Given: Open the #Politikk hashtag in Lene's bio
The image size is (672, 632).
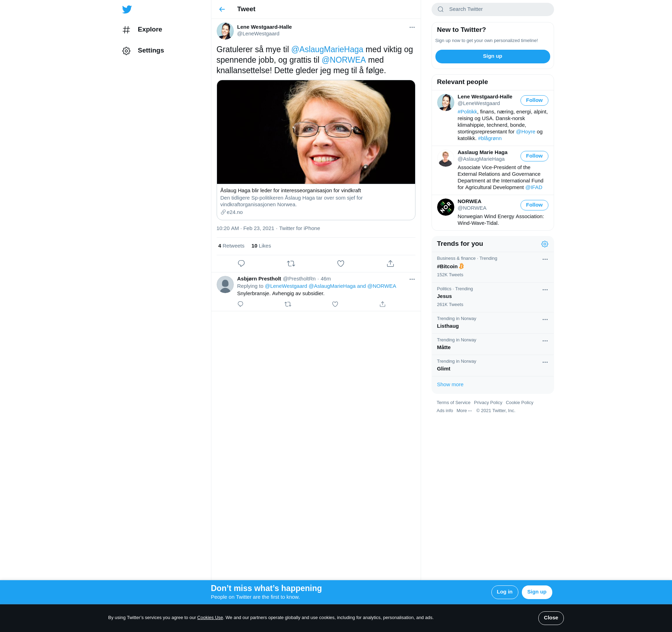Looking at the screenshot, I should tap(467, 112).
